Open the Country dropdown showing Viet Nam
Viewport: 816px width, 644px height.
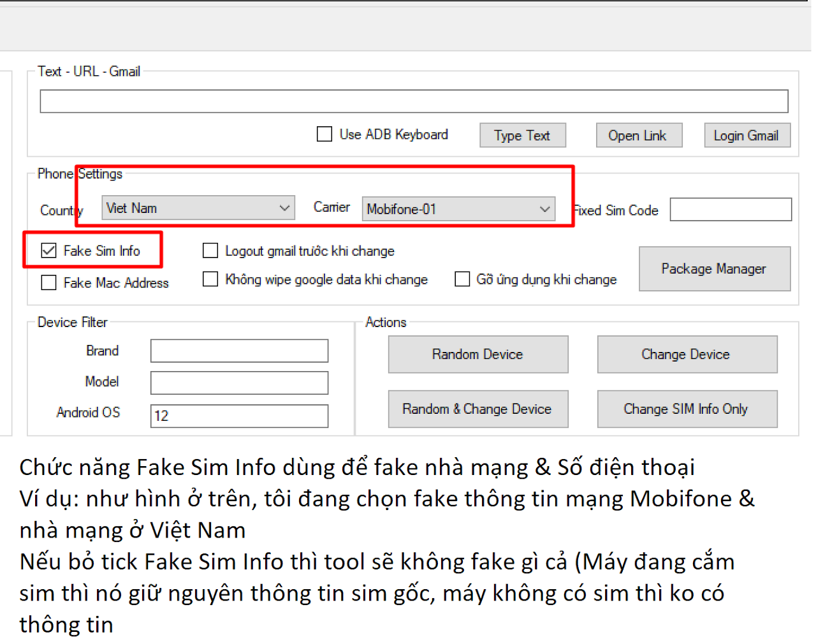198,209
